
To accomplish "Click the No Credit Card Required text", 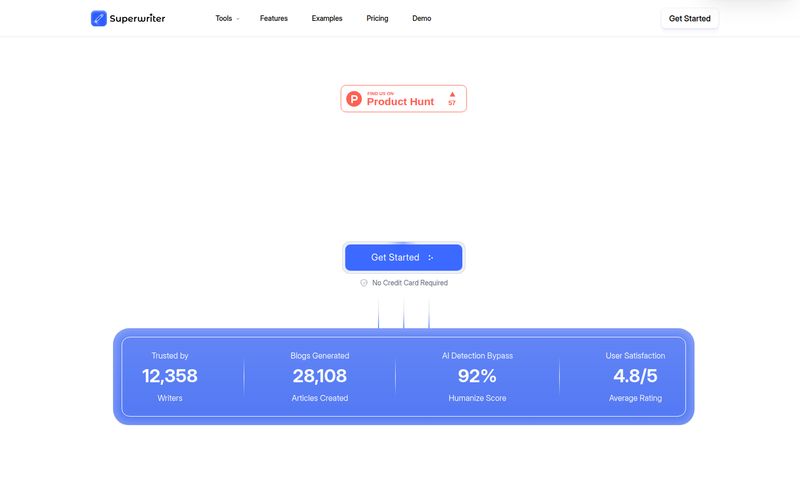I will 410,283.
